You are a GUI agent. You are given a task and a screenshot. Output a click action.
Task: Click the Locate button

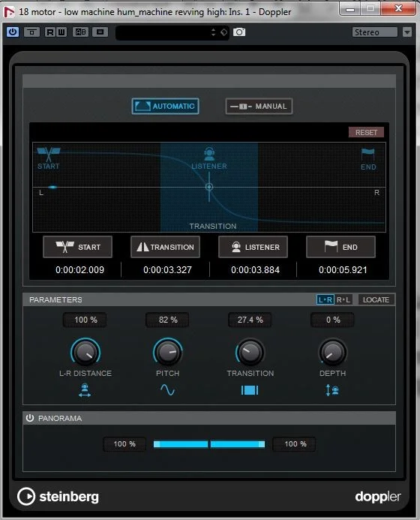point(376,300)
